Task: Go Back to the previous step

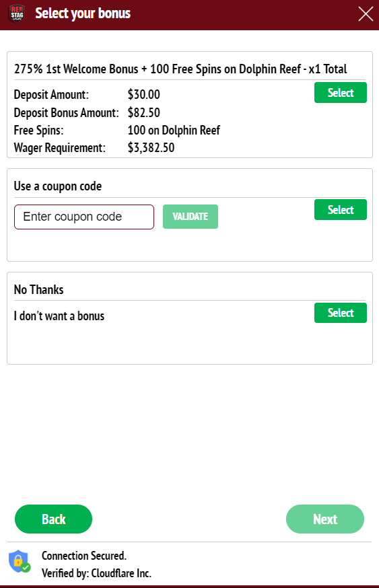Action: (x=53, y=519)
